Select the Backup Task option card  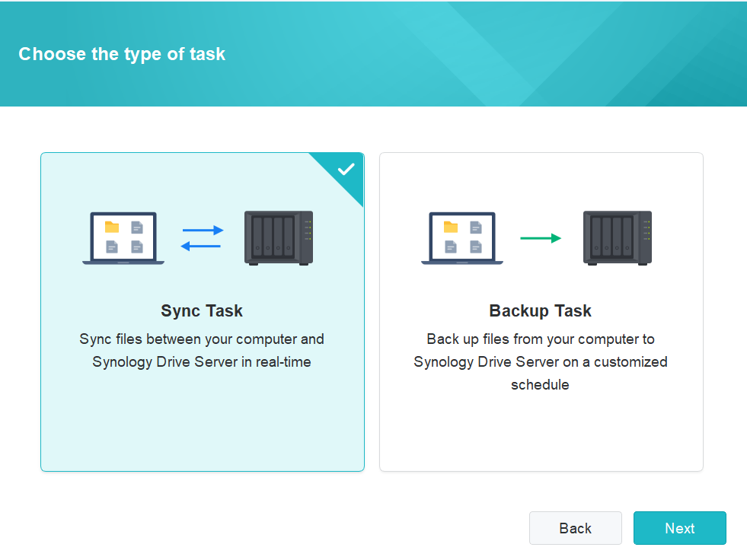[541, 312]
